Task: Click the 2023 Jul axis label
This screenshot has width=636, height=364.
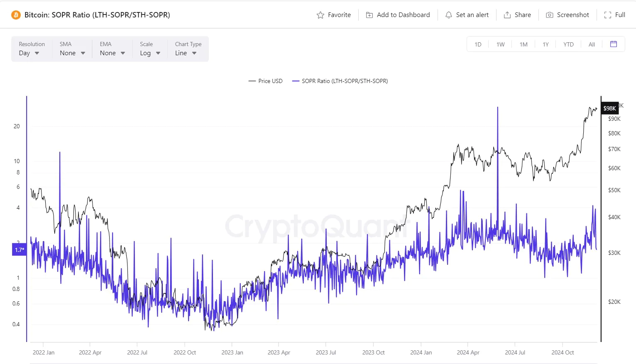Action: (326, 352)
